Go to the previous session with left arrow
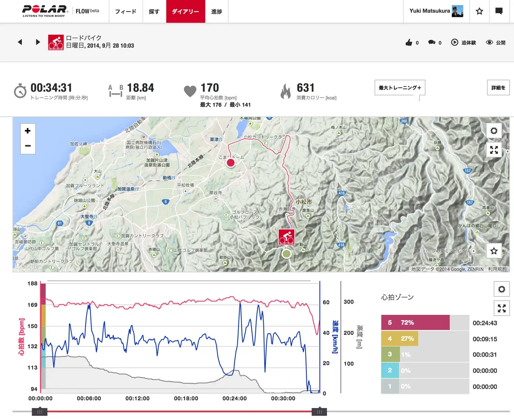Viewport: 514px width, 420px height. point(20,42)
